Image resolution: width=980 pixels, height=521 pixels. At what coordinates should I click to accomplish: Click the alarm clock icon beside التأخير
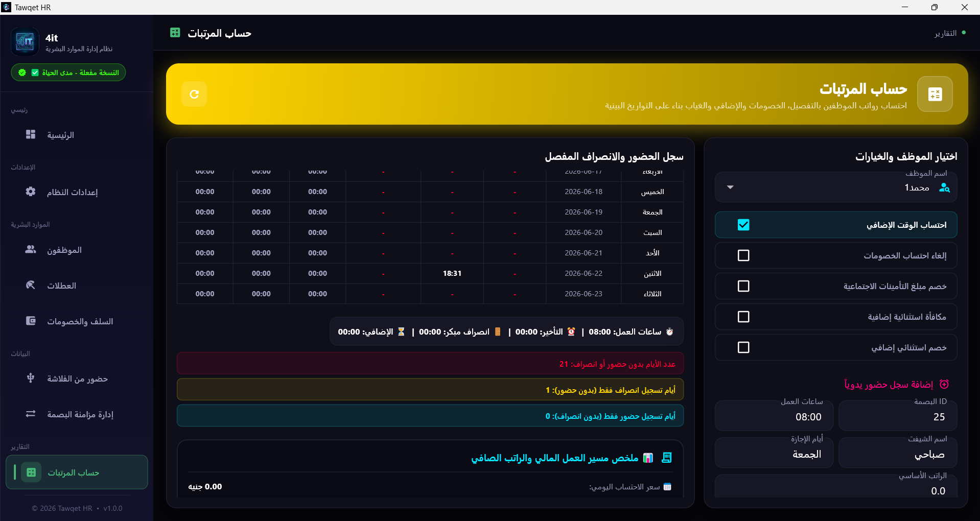coord(571,331)
